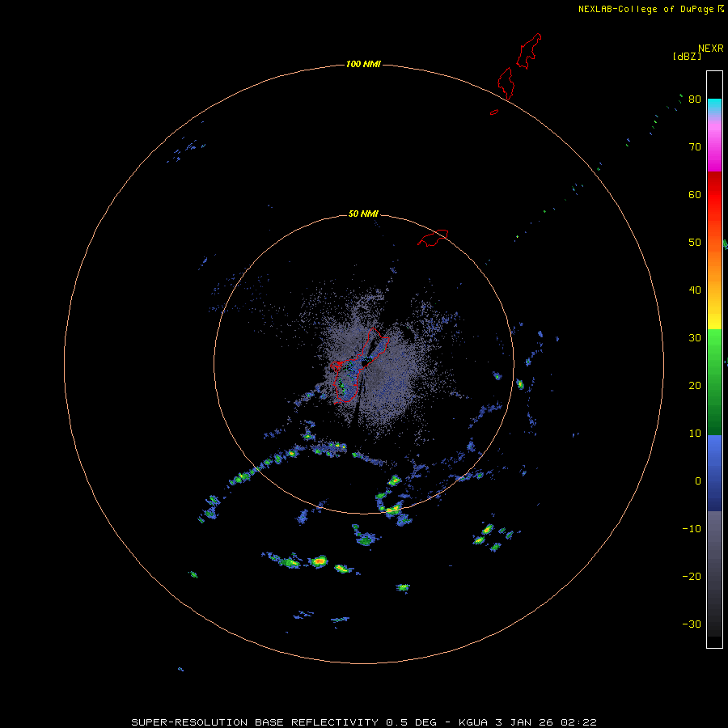Click the 20 value on the dBZ scale
Screen dimensions: 728x728
click(695, 386)
